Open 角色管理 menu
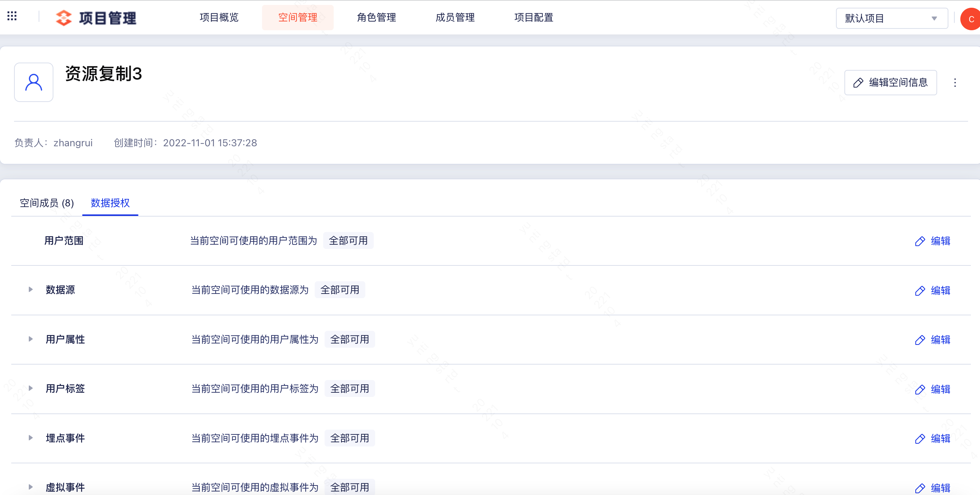 [x=376, y=18]
